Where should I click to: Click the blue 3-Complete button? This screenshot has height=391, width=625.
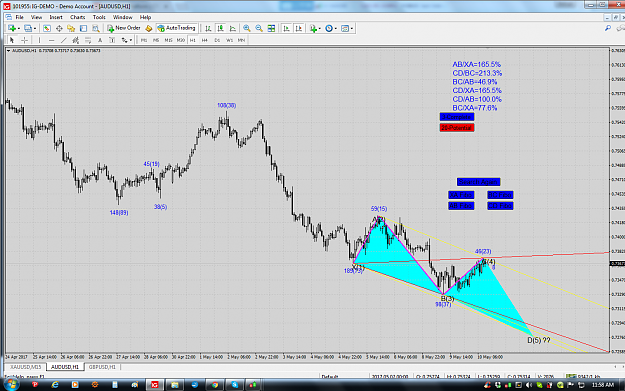tap(457, 117)
